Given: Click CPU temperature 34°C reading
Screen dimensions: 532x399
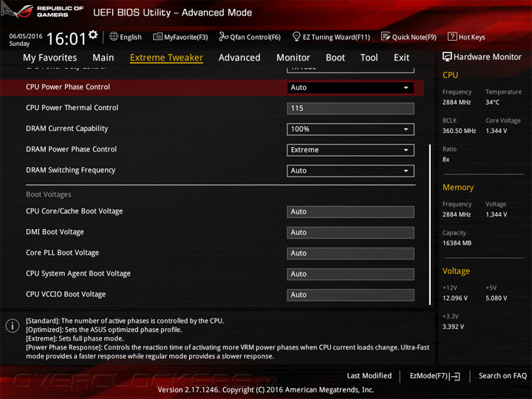Looking at the screenshot, I should pos(492,102).
